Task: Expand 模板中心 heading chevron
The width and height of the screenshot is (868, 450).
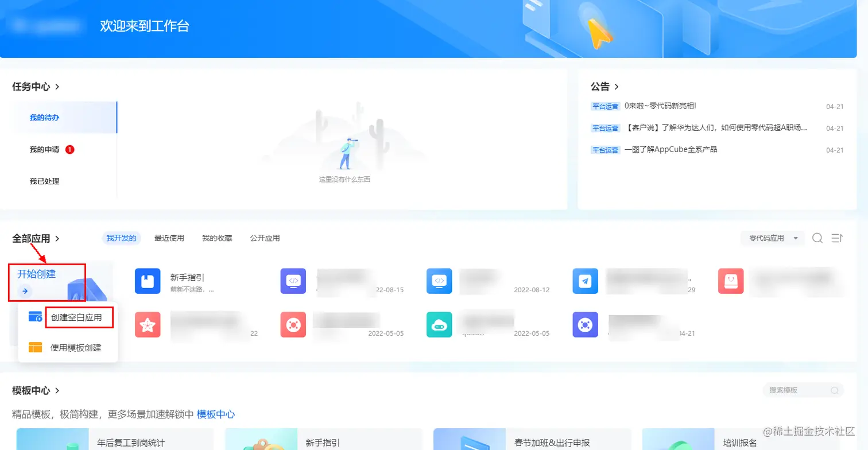Action: [x=57, y=391]
